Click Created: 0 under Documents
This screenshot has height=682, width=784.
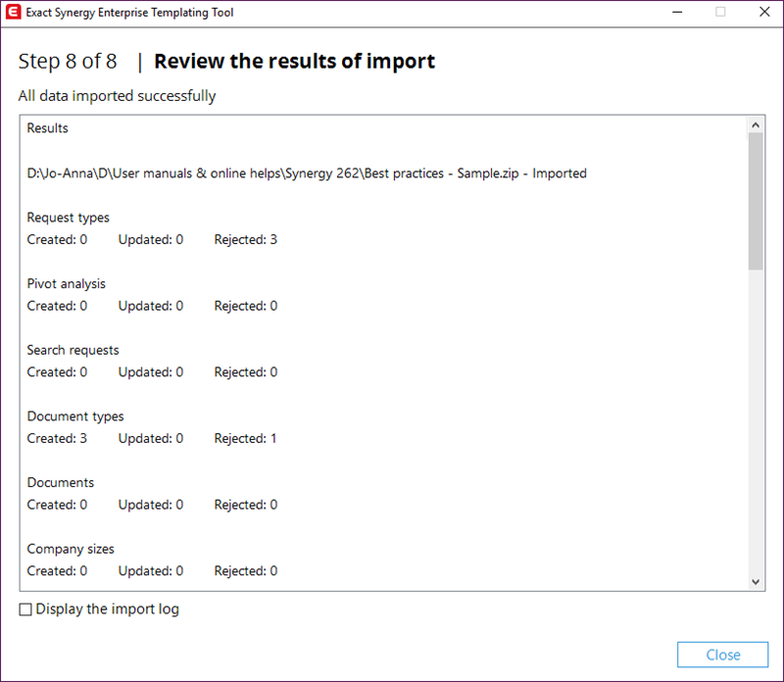pyautogui.click(x=57, y=505)
